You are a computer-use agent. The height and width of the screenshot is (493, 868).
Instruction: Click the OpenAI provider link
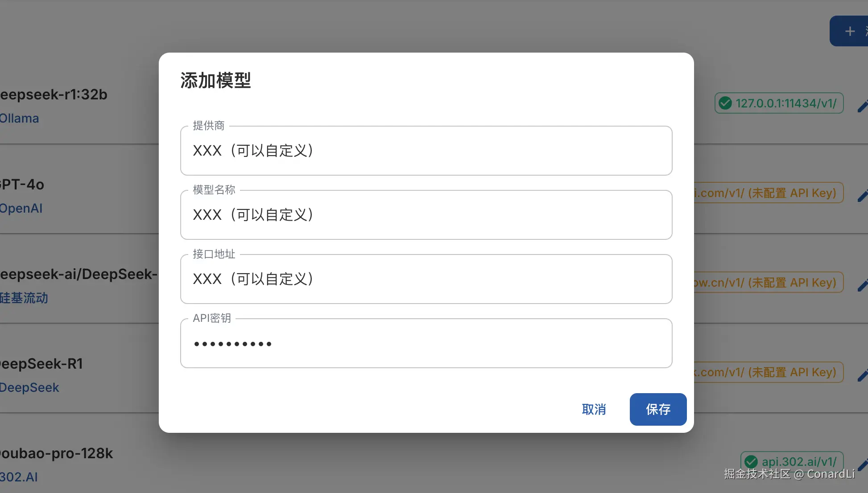21,208
